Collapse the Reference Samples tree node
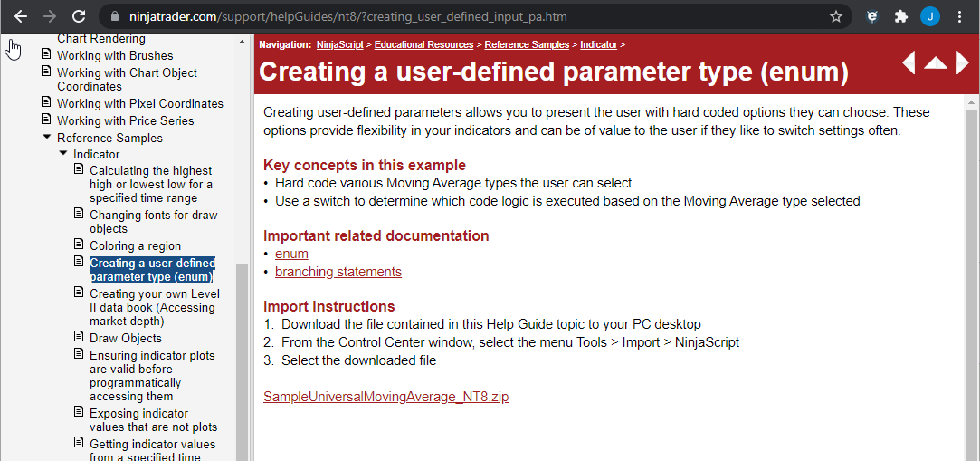This screenshot has height=461, width=980. click(47, 138)
